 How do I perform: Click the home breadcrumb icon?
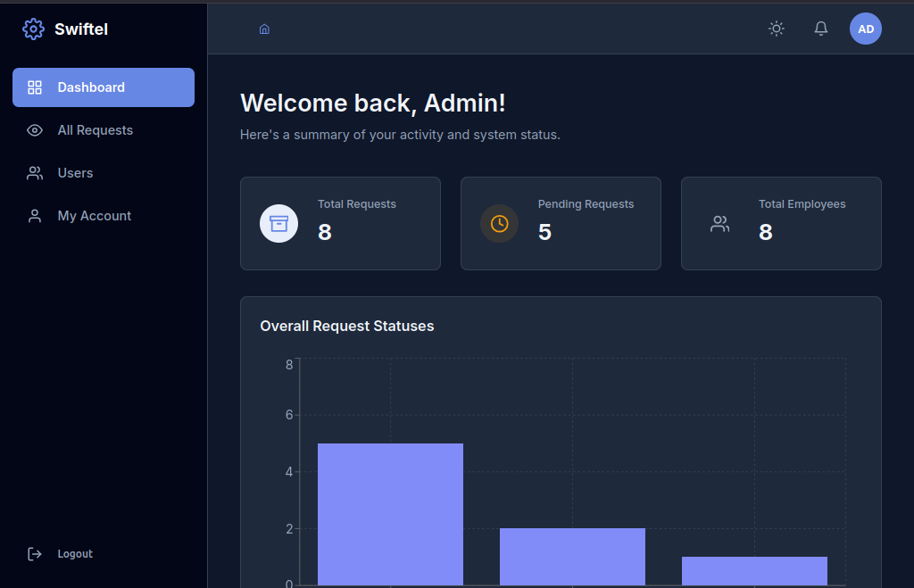(264, 29)
